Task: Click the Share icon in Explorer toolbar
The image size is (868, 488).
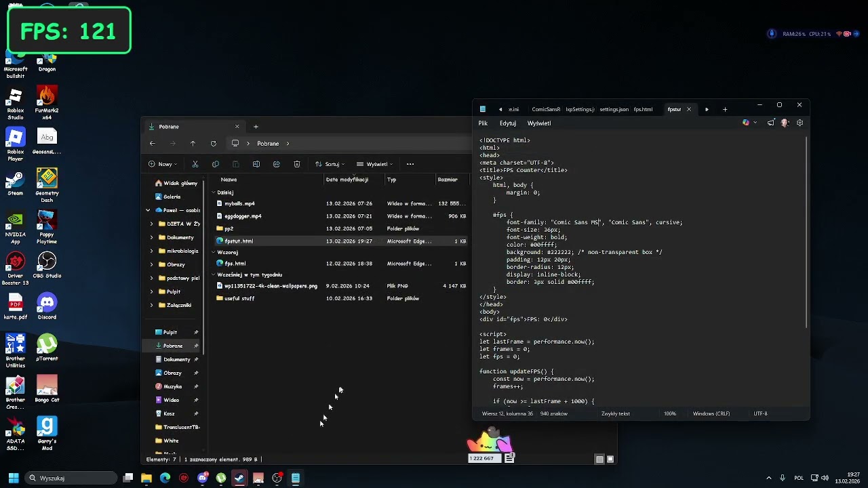Action: pos(277,164)
